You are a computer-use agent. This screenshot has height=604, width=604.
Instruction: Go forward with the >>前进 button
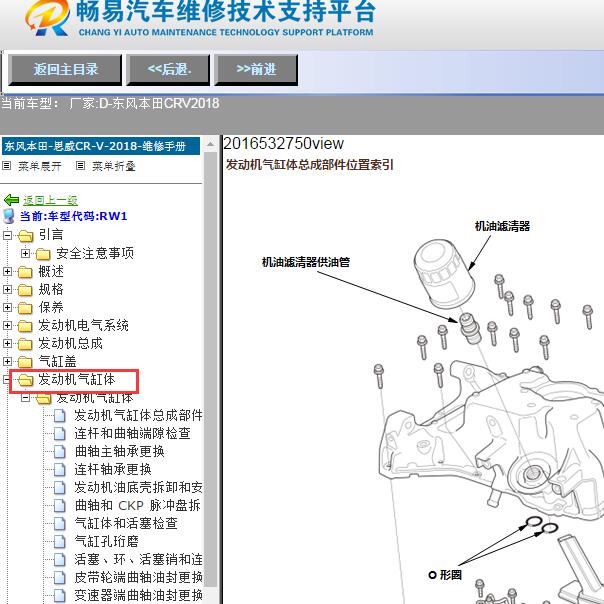256,70
